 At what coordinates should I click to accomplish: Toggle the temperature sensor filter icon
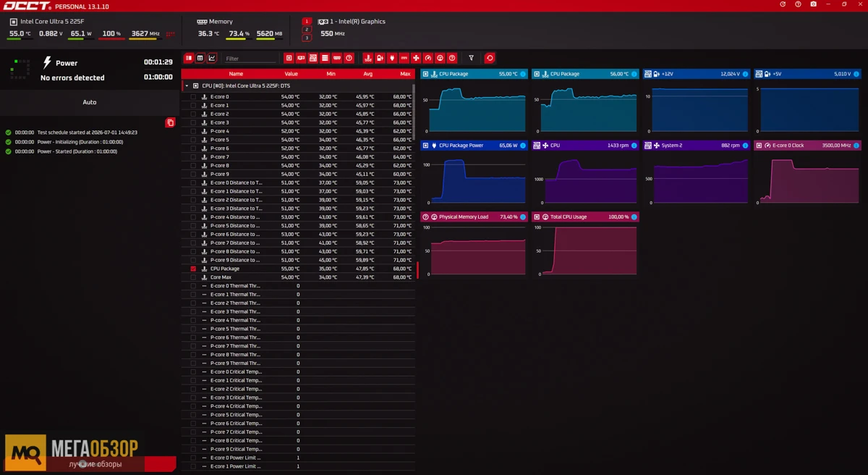coord(367,58)
